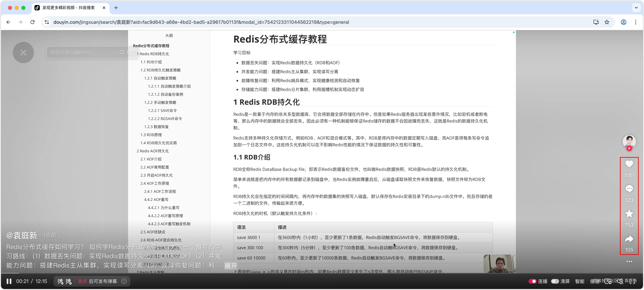Click the 大纲 outline header
The width and height of the screenshot is (644, 290).
169,35
